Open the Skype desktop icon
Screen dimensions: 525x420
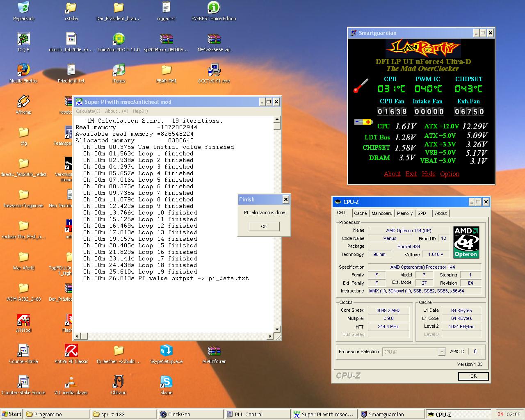click(166, 382)
